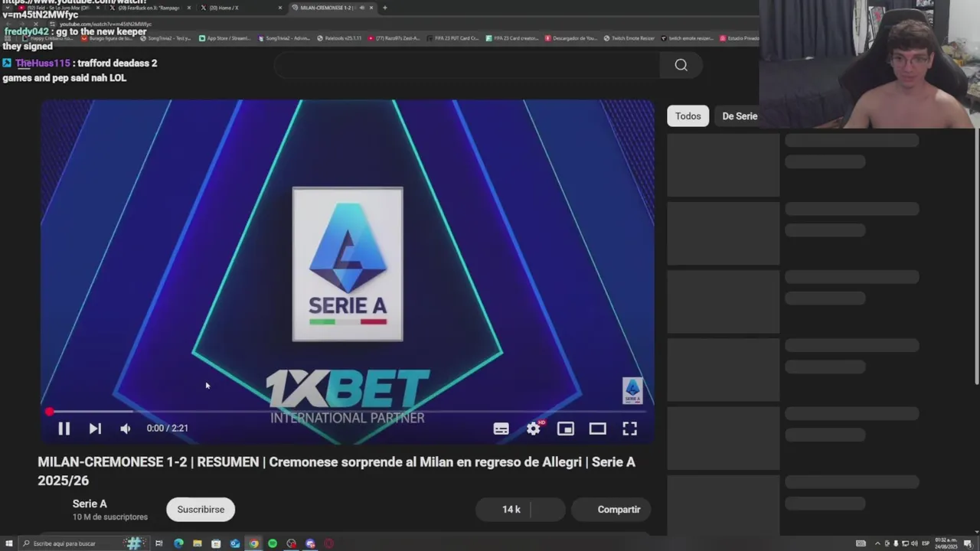Open the notification center icon
The width and height of the screenshot is (980, 551).
(968, 543)
